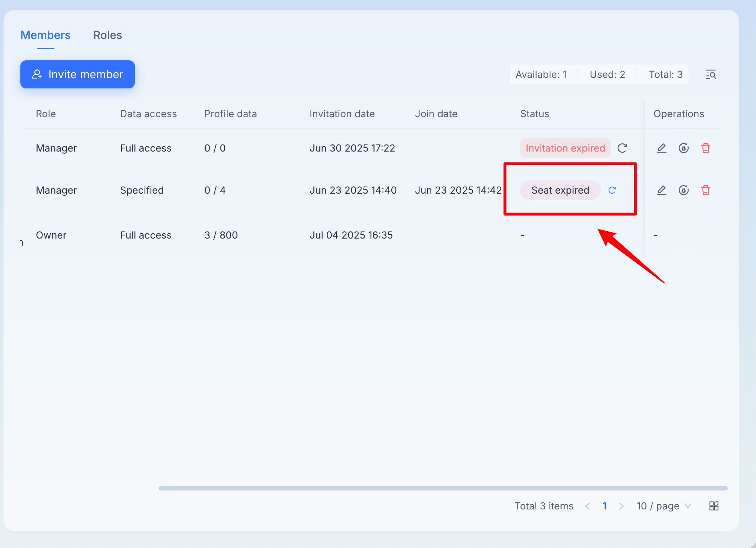Go to previous page arrow

[x=588, y=506]
